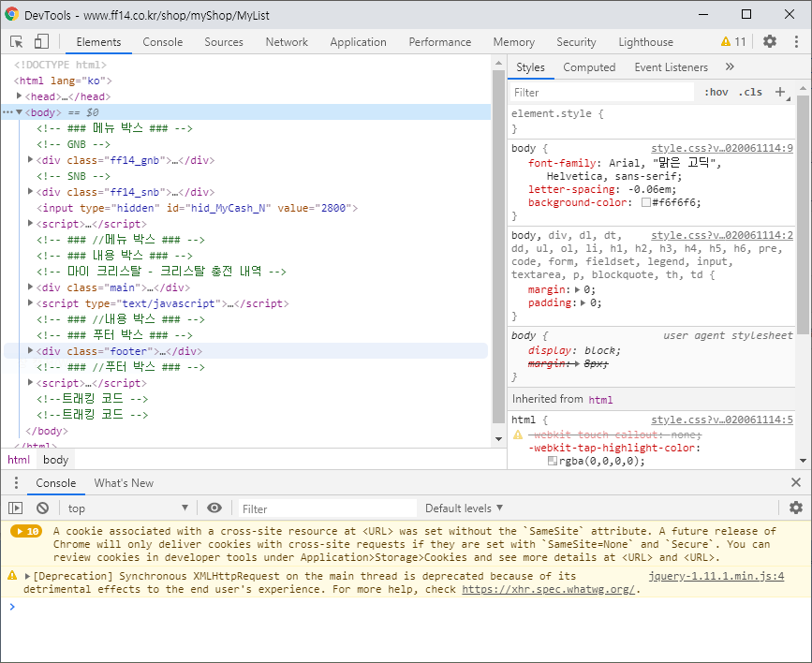
Task: Open the jquery-1.11.1.min.js:4 source link
Action: [716, 576]
